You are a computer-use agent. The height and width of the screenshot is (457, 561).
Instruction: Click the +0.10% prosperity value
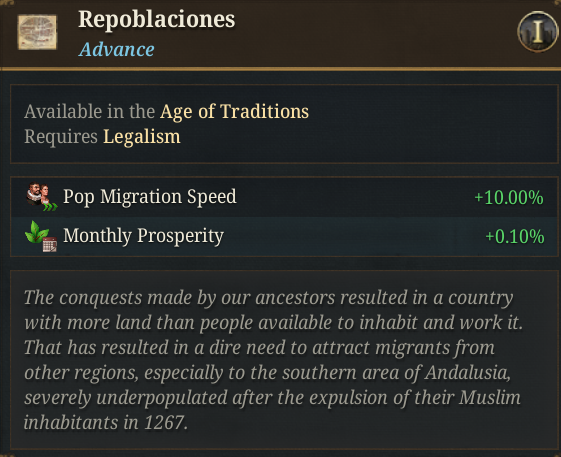(514, 237)
